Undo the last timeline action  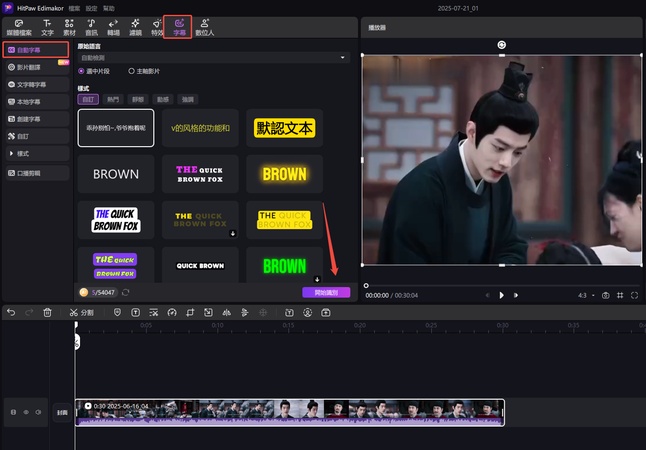pos(11,312)
